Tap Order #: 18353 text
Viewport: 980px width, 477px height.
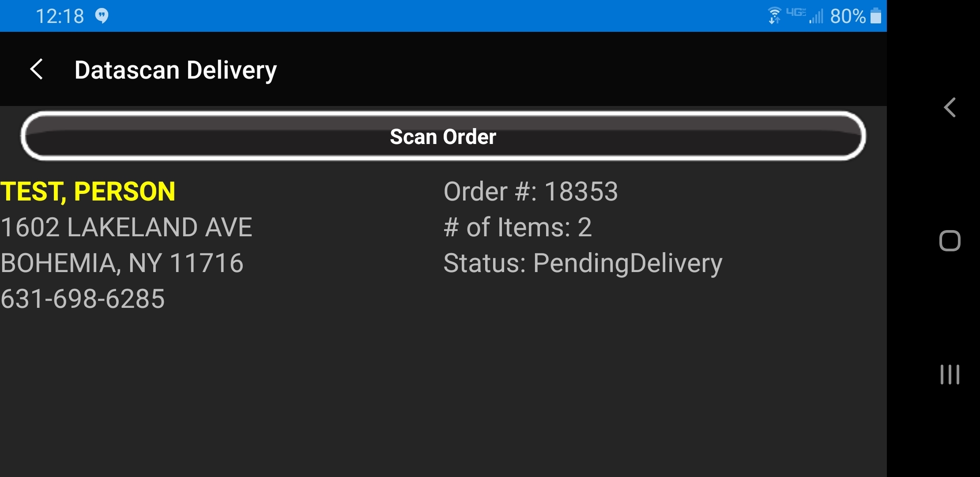coord(531,191)
